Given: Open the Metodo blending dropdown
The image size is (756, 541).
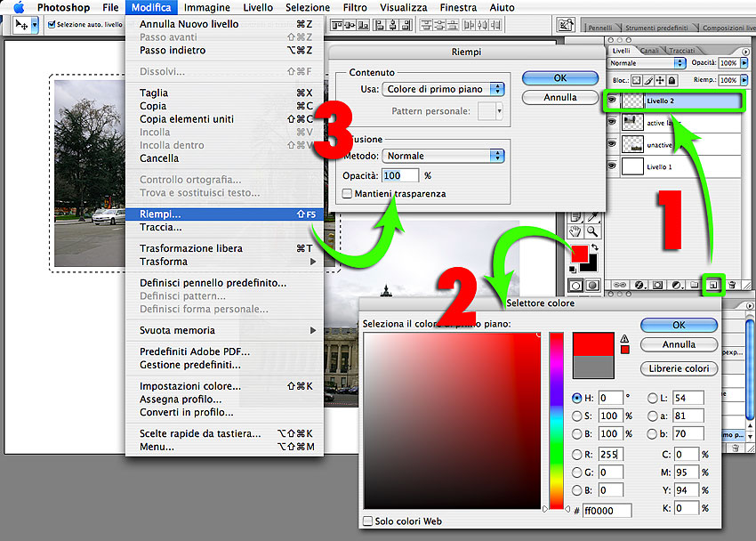Looking at the screenshot, I should (443, 156).
